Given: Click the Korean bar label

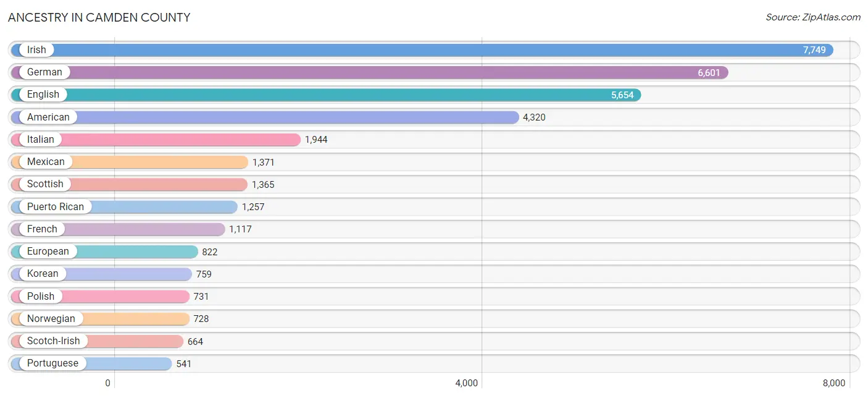Looking at the screenshot, I should click(x=43, y=274).
